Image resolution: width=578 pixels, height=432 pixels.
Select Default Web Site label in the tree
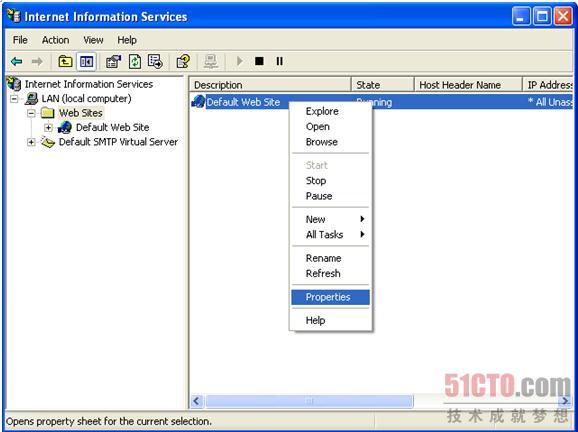[112, 127]
